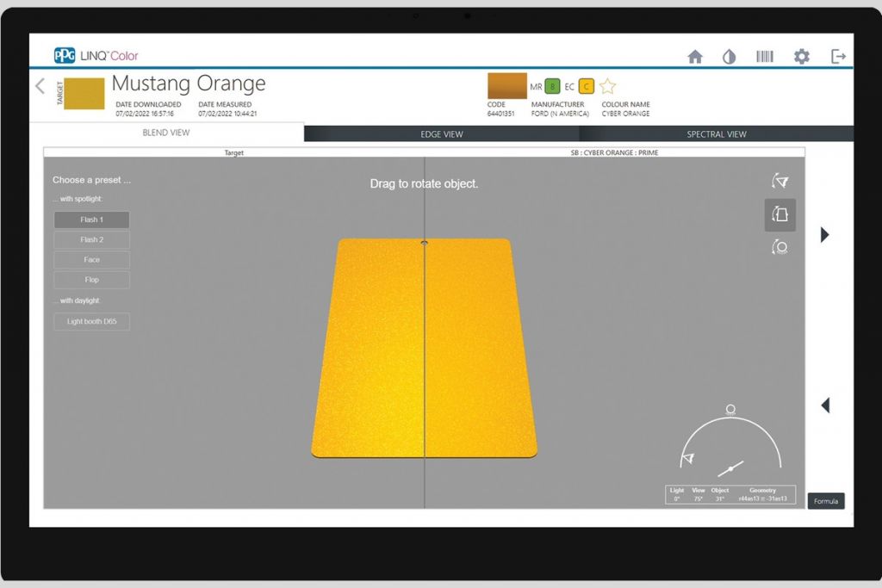The image size is (882, 588).
Task: Click the half-filled droplet icon
Action: pos(730,57)
